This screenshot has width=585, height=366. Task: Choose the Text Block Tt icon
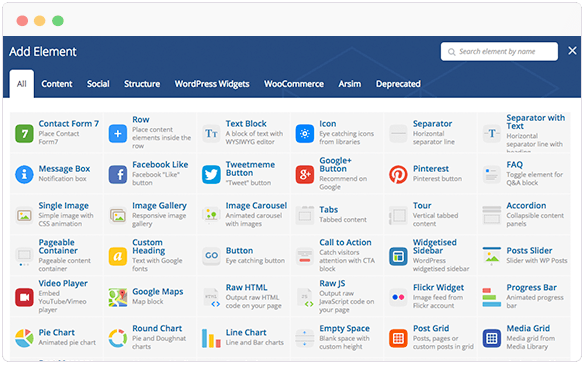tap(212, 134)
